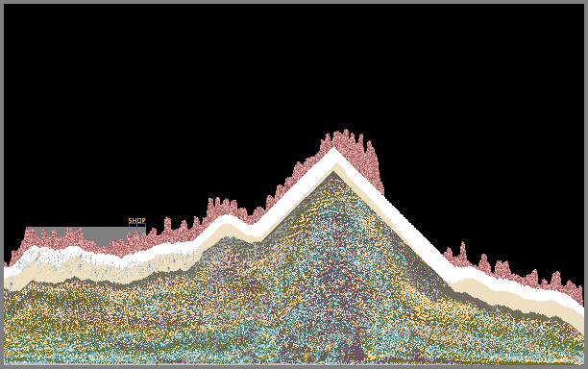Screen dimensions: 588x369
Task: Click the yellow SHOP sign text
Action: [x=136, y=220]
